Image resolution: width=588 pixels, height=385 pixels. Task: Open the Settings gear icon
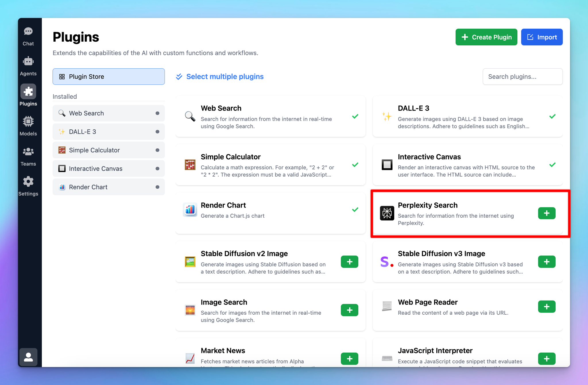pyautogui.click(x=28, y=181)
